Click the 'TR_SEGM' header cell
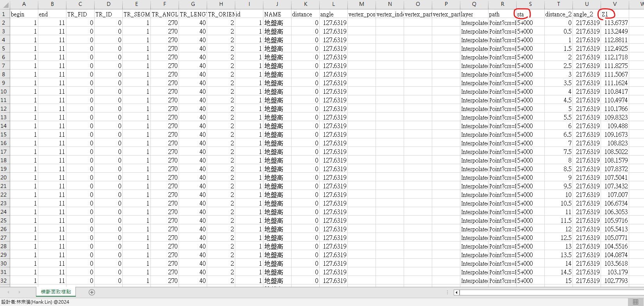Viewport: 644px width, 306px height. 136,14
